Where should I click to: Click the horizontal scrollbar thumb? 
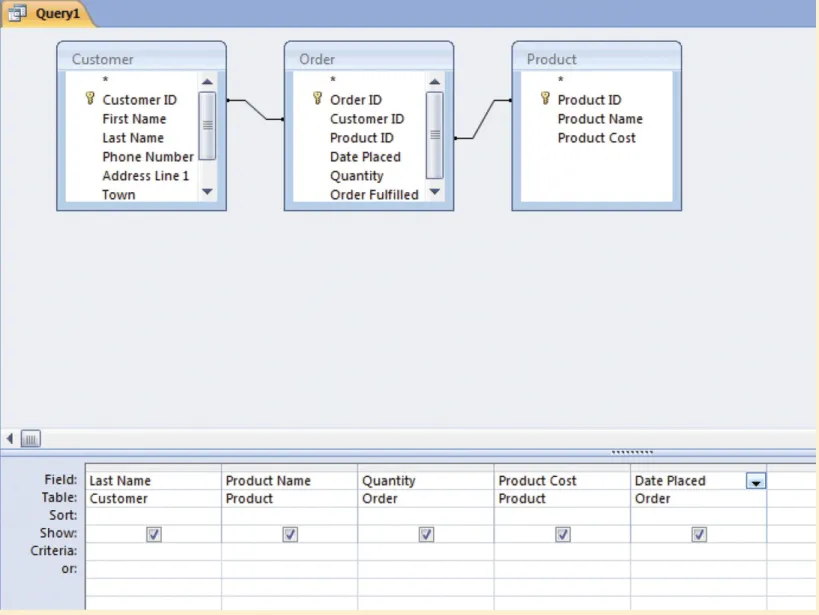tap(30, 439)
